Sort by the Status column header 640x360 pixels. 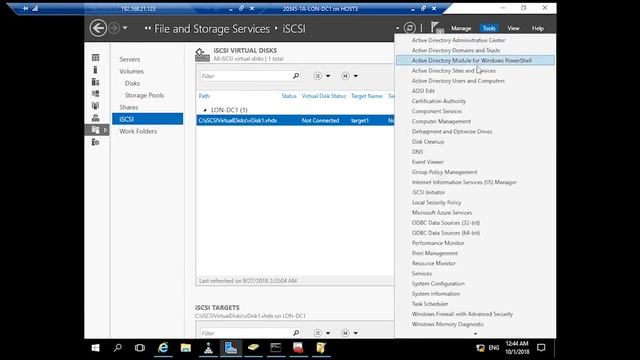(289, 96)
